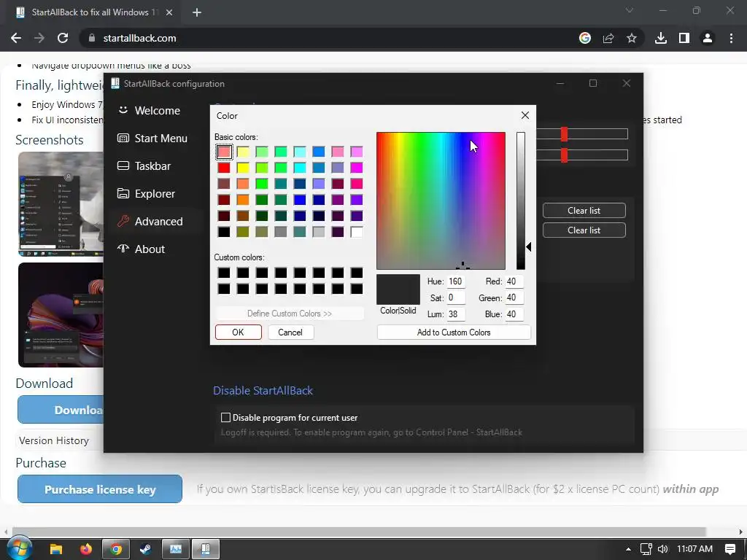Close the StartAllBack browser tab

[x=169, y=12]
